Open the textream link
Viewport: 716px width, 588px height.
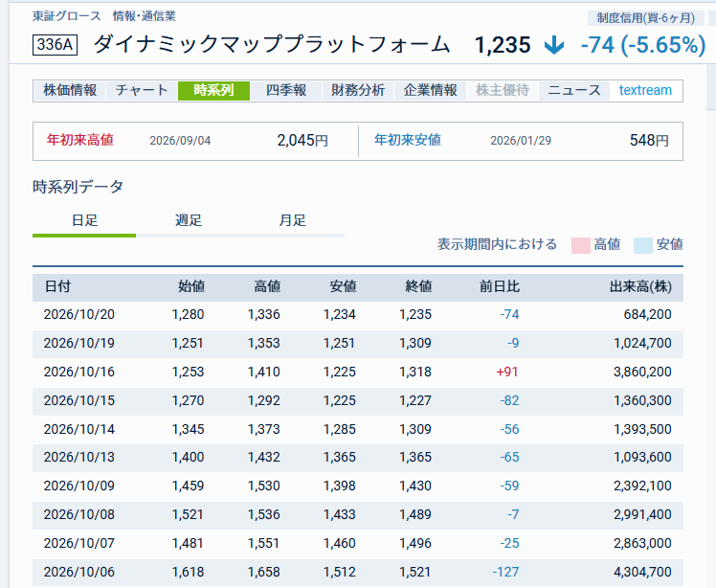(645, 90)
